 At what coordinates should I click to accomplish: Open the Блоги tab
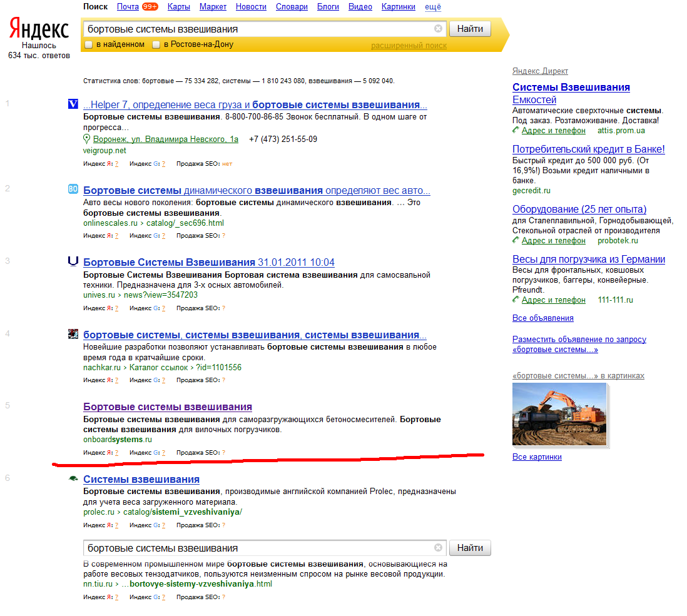(328, 7)
